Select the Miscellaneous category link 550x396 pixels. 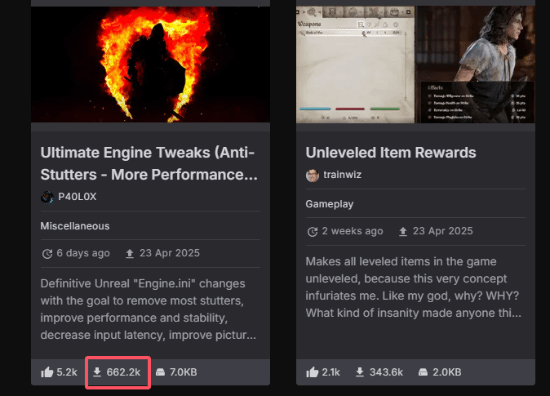coord(75,226)
